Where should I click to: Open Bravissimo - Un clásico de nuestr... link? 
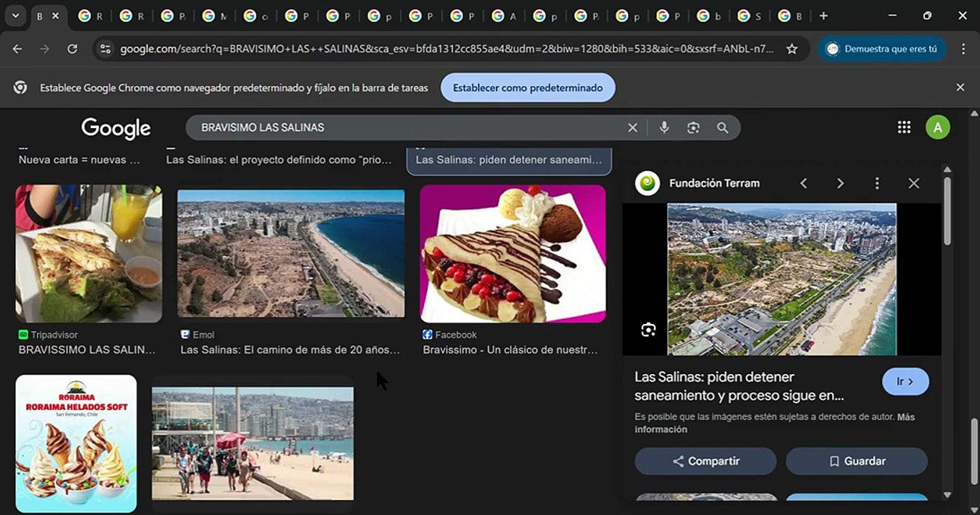tap(510, 350)
